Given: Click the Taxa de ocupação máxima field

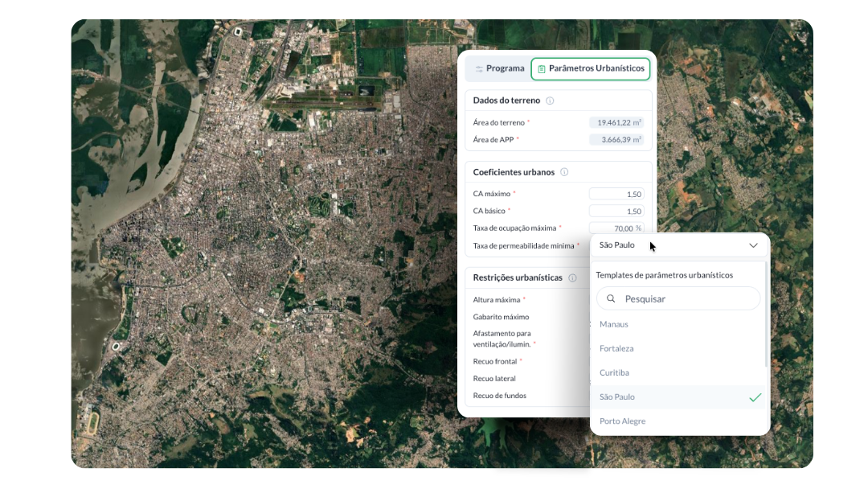Looking at the screenshot, I should [616, 228].
